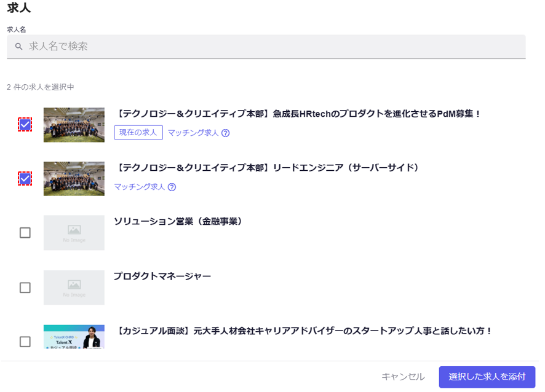Click the リードエンジニア job thumbnail image
The height and width of the screenshot is (392, 545).
(x=74, y=179)
